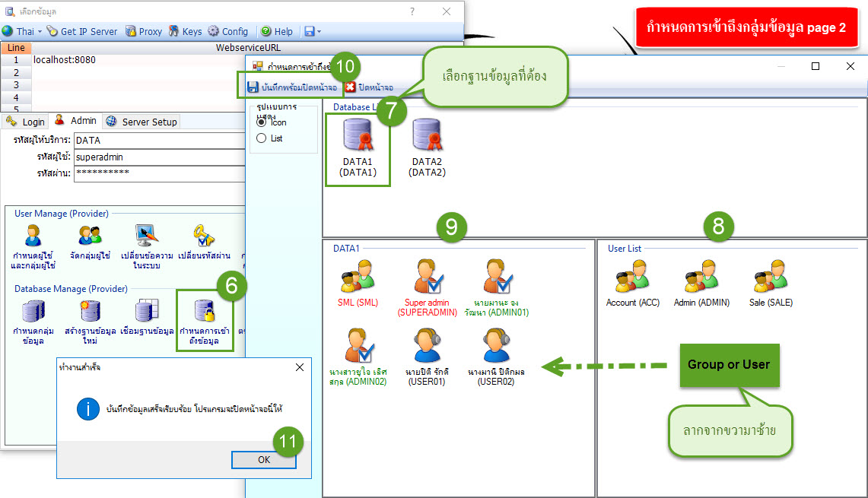Viewport: 868px width, 498px height.
Task: Close the กำหนดการเข้าถึง window
Action: tap(851, 66)
